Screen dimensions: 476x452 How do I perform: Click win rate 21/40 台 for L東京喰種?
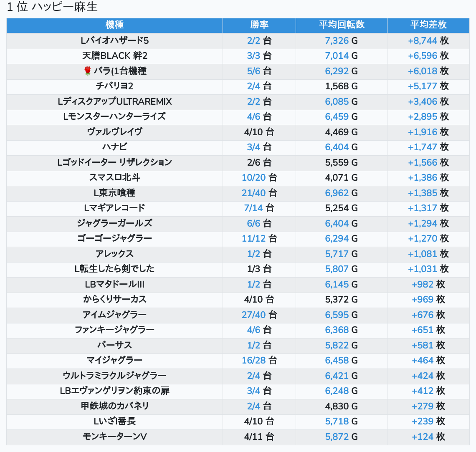pos(259,193)
